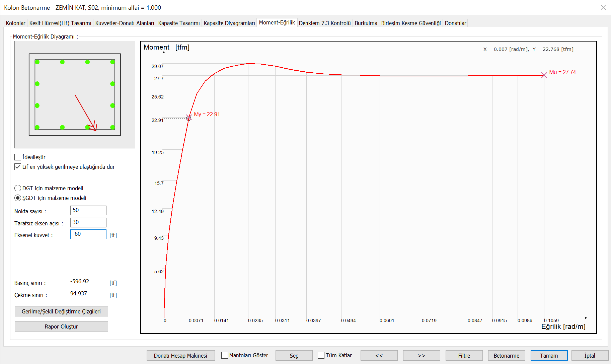Screen dimensions: 611x364
Task: Open the Denklem 7.3 Kontrolü tab
Action: click(x=325, y=23)
